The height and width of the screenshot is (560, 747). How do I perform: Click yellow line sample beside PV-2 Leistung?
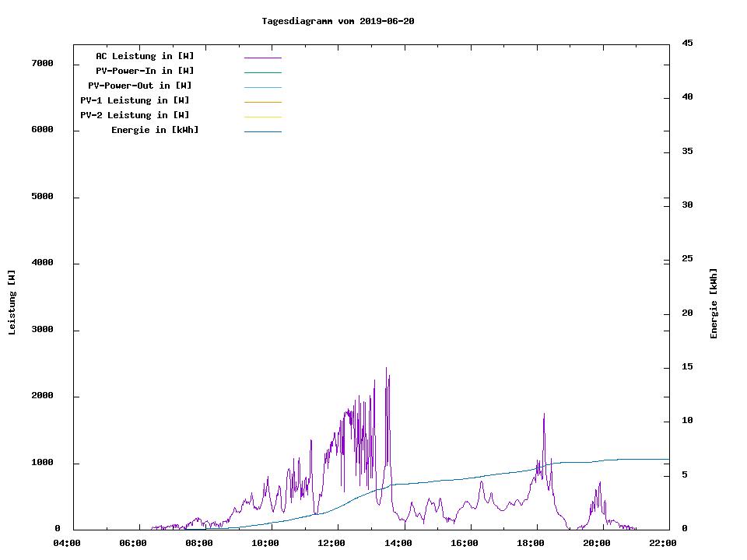point(262,117)
